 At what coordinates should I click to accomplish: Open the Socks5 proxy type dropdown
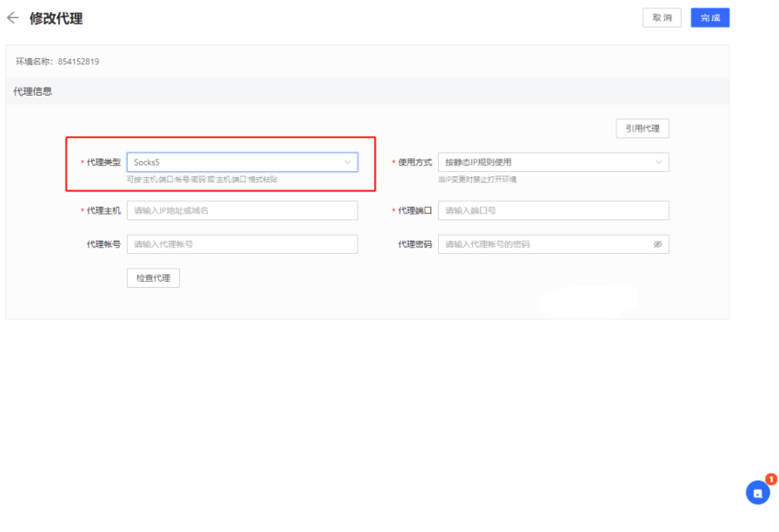click(x=235, y=162)
